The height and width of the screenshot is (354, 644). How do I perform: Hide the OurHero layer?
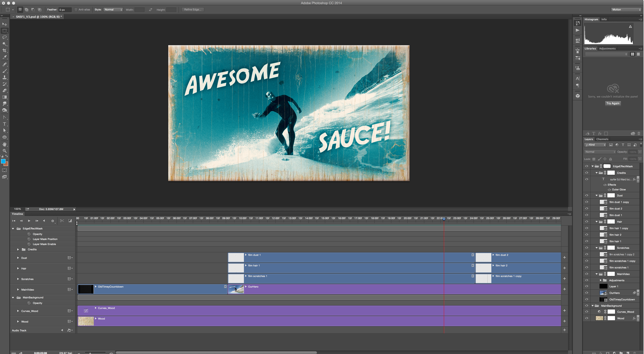587,293
